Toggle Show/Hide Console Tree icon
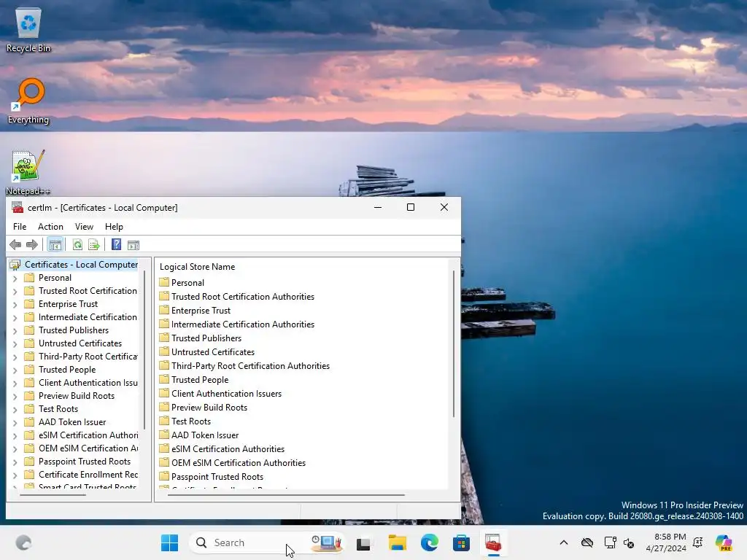 (55, 245)
